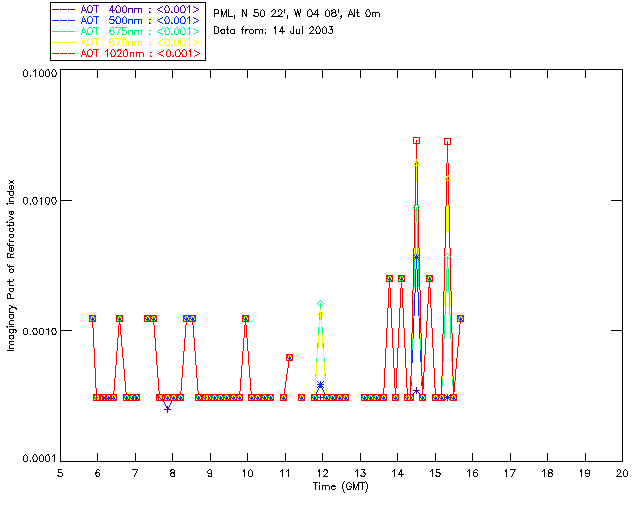Click the peak marker at 10 GMT

[x=245, y=318]
